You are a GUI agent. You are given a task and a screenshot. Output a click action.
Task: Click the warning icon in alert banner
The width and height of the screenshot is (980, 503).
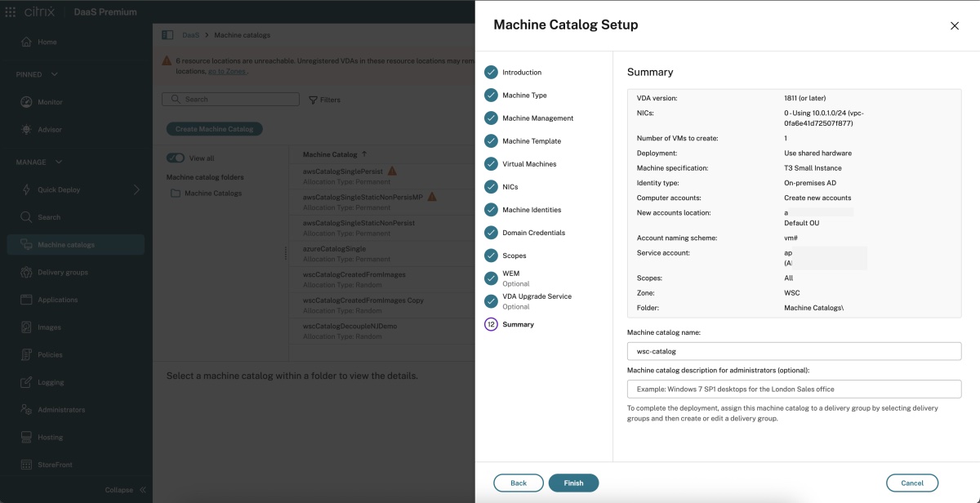[167, 60]
